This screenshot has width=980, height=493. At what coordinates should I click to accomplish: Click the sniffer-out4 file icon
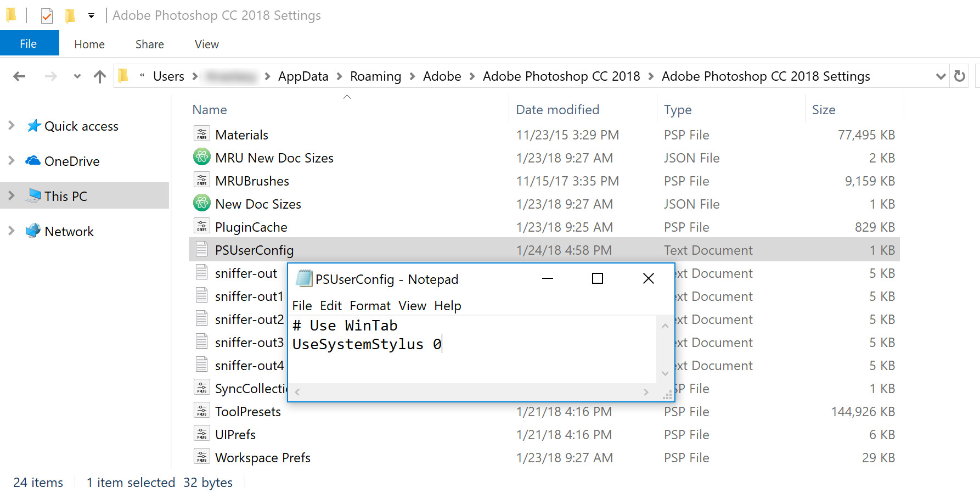pyautogui.click(x=202, y=365)
